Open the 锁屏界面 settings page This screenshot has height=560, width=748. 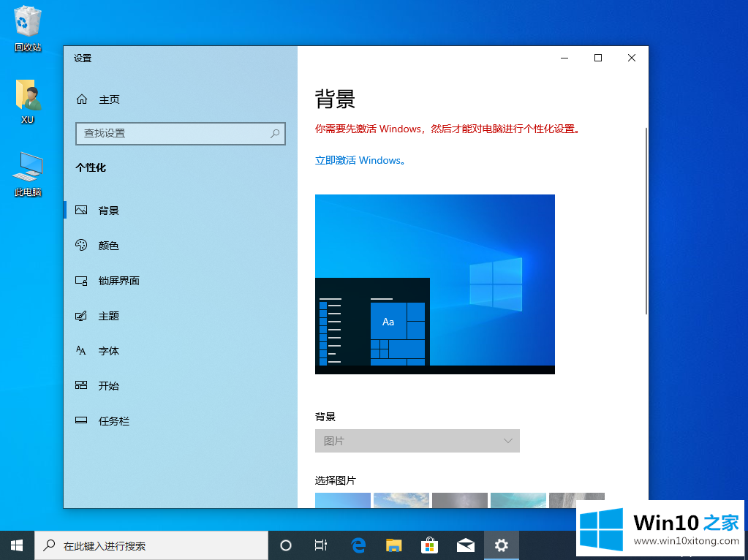[x=118, y=281]
